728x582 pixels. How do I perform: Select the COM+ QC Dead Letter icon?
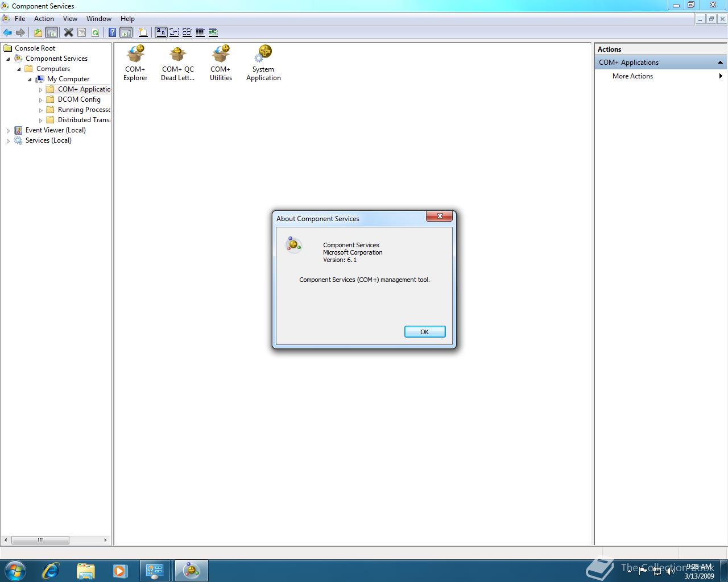point(177,63)
